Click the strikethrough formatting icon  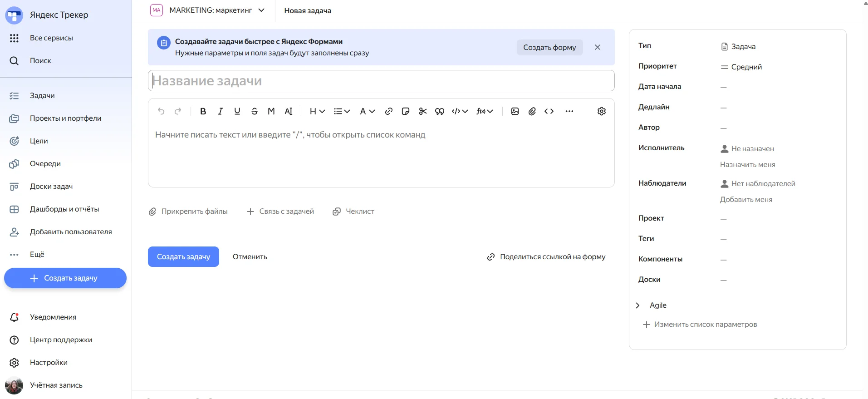pos(254,111)
